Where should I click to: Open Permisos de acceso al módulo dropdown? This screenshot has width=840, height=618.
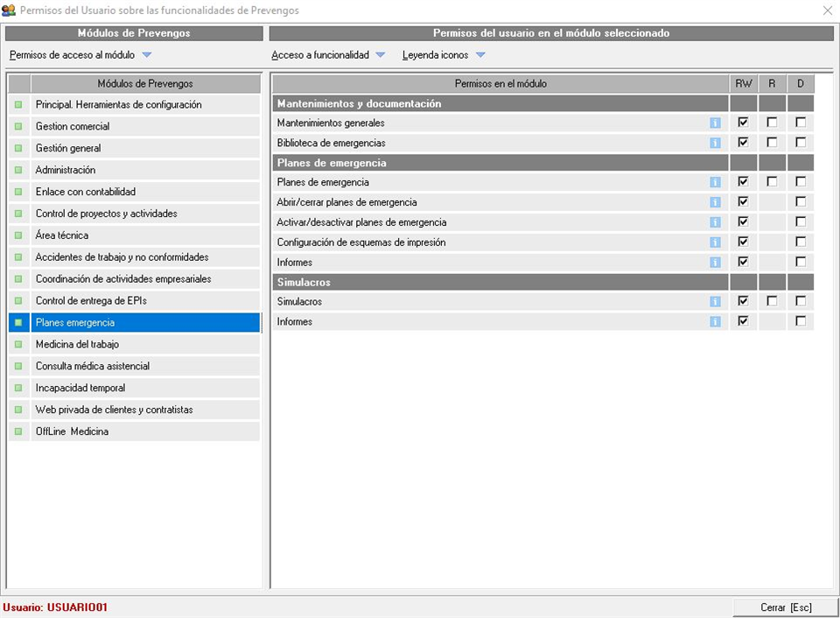[x=146, y=55]
